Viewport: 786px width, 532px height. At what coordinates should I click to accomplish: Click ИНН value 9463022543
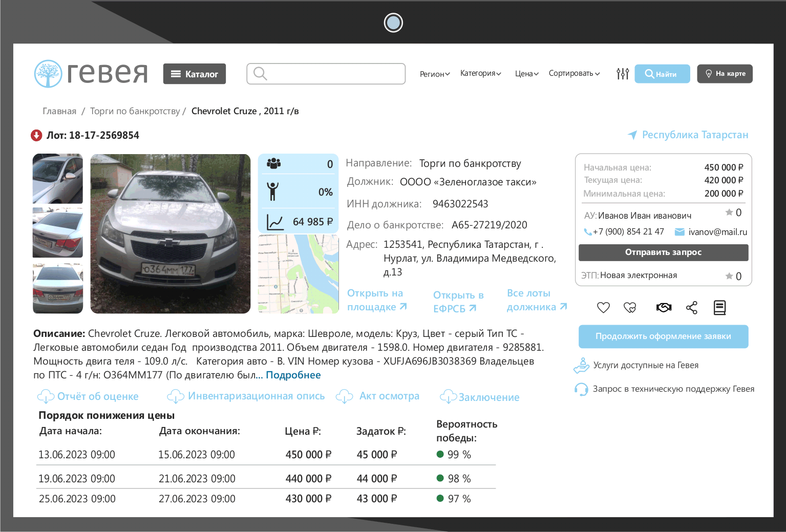click(x=460, y=204)
